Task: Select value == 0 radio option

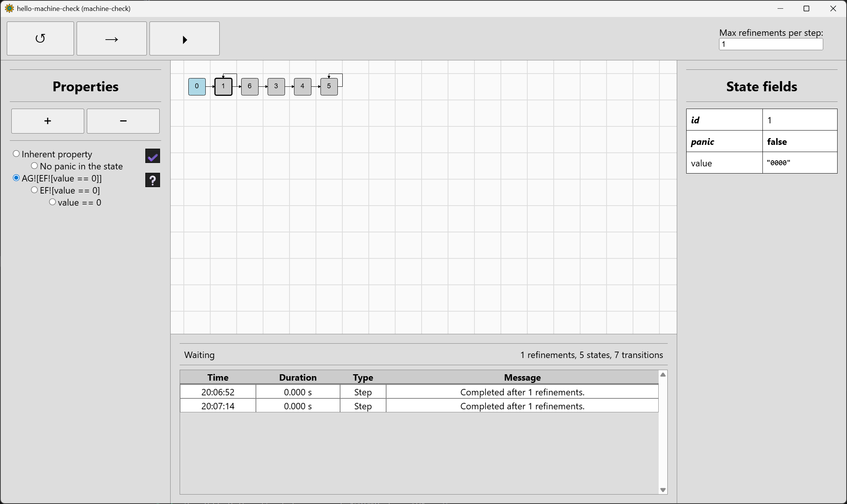Action: point(52,202)
